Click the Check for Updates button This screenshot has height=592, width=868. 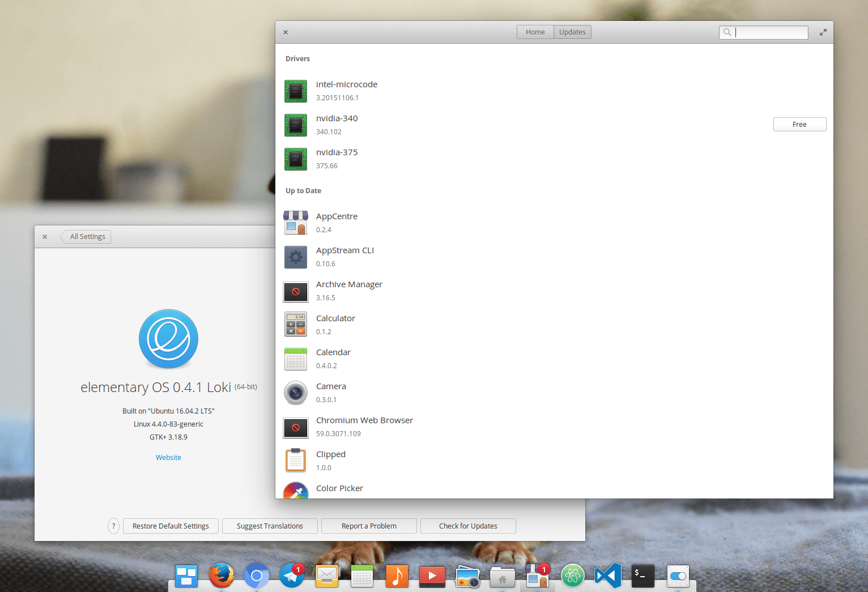point(468,526)
